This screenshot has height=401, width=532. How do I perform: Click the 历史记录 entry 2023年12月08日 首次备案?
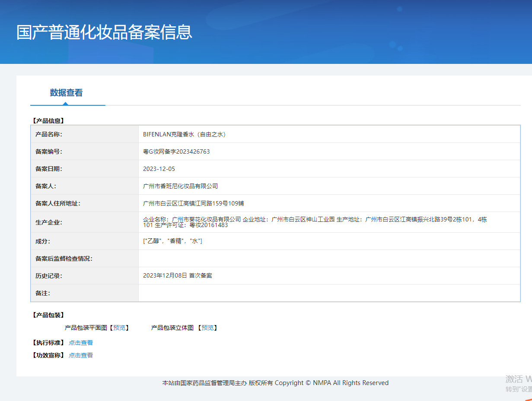[x=177, y=275]
